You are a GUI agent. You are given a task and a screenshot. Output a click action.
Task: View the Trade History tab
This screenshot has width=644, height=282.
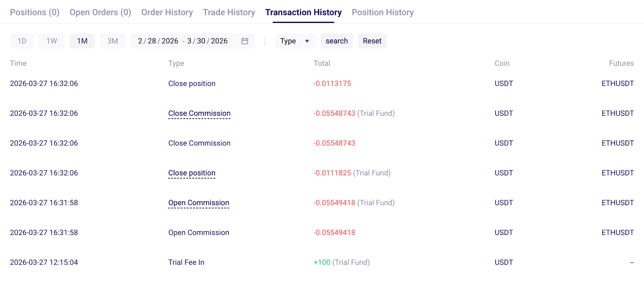pyautogui.click(x=229, y=12)
